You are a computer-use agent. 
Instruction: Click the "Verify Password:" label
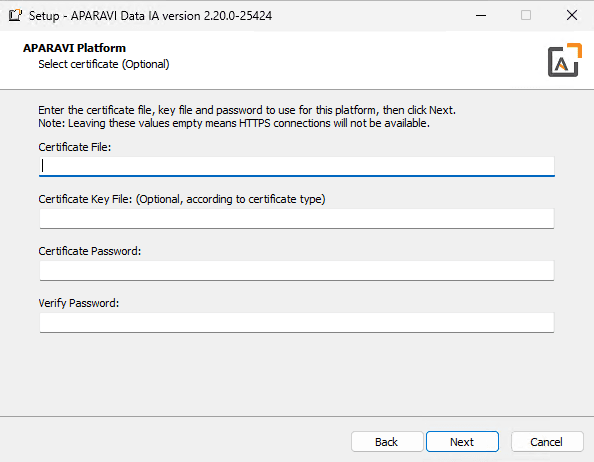tap(79, 303)
